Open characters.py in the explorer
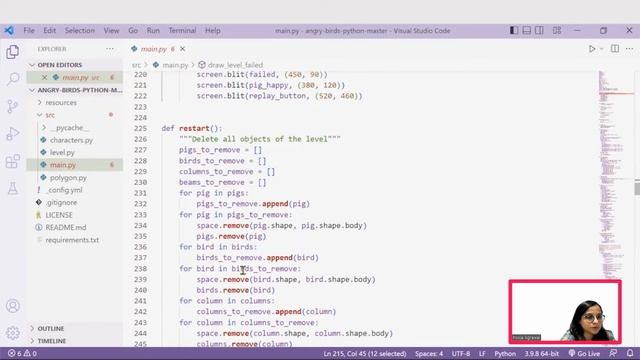 click(71, 140)
